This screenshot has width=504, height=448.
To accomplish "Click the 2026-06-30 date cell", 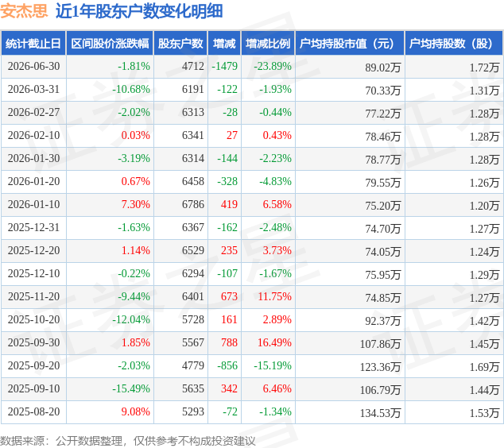I will [33, 66].
